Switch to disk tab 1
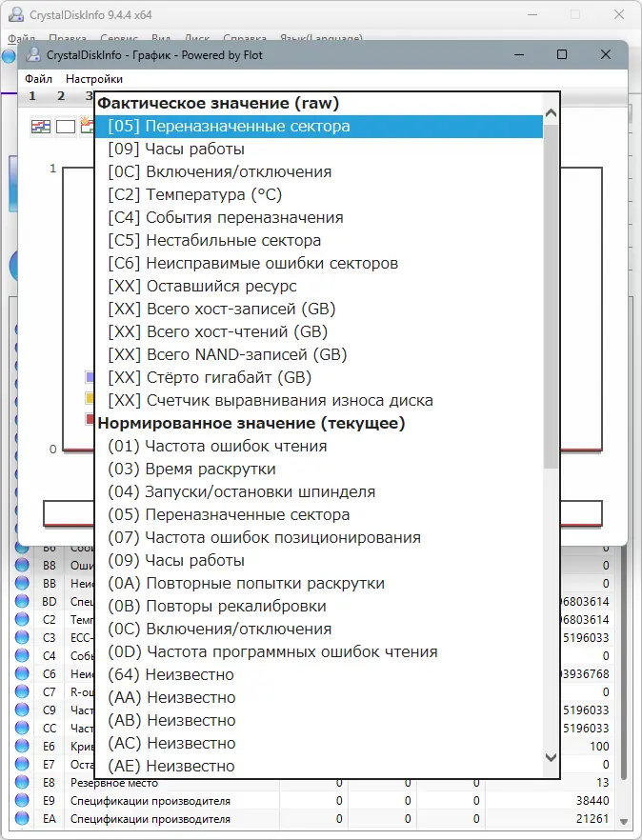Image resolution: width=642 pixels, height=840 pixels. [32, 96]
